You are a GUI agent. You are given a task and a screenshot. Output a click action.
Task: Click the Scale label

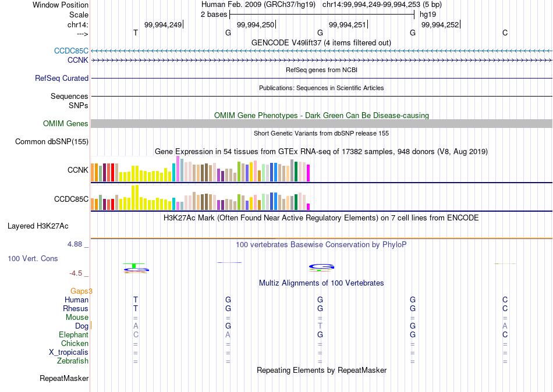point(79,15)
